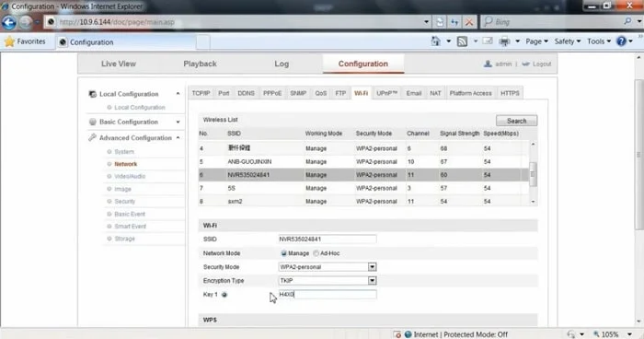The image size is (644, 339).
Task: Click the show password icon beside Key 1
Action: click(x=224, y=295)
